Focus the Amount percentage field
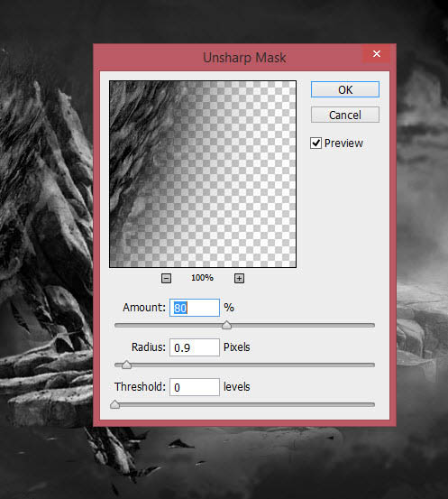Viewport: 448px width, 499px height. click(195, 308)
